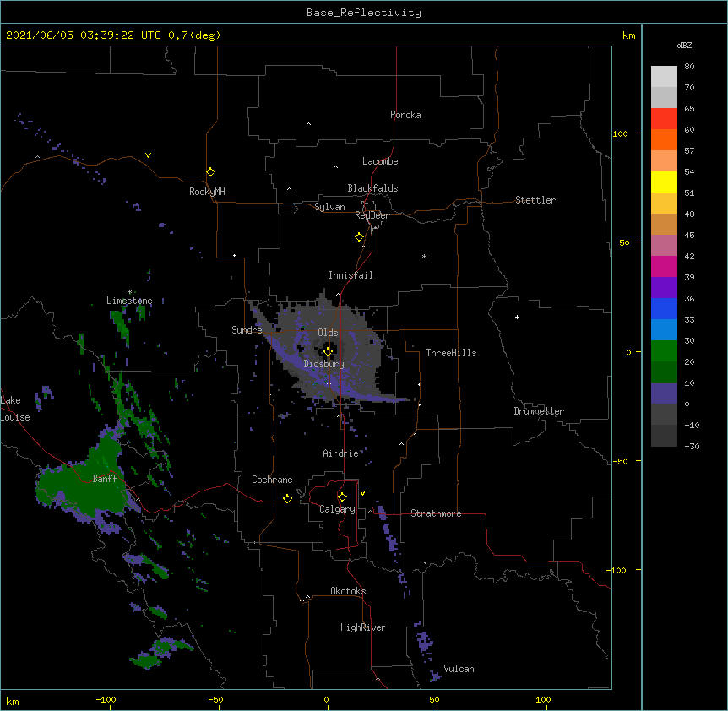Click the Blackfalds label
The height and width of the screenshot is (711, 728).
coord(372,188)
